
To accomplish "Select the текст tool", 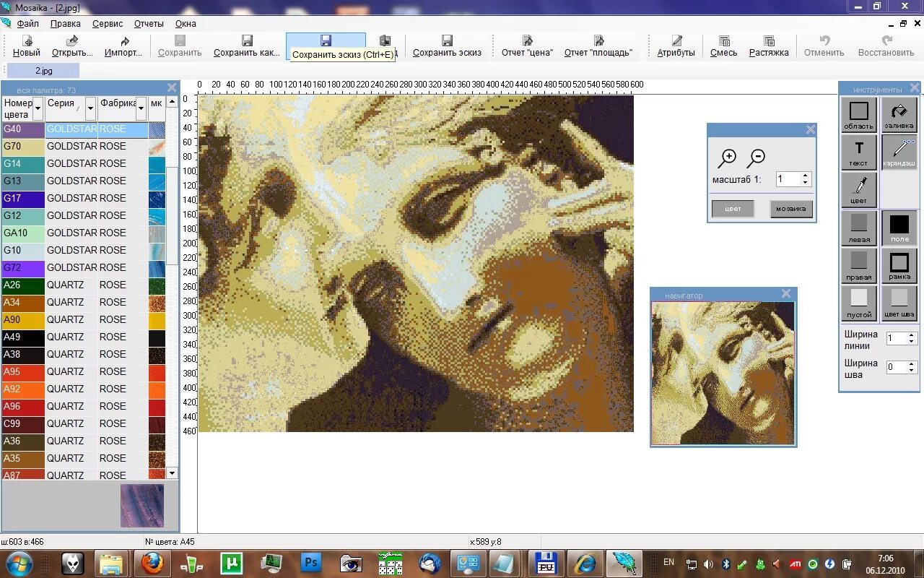I will point(859,152).
